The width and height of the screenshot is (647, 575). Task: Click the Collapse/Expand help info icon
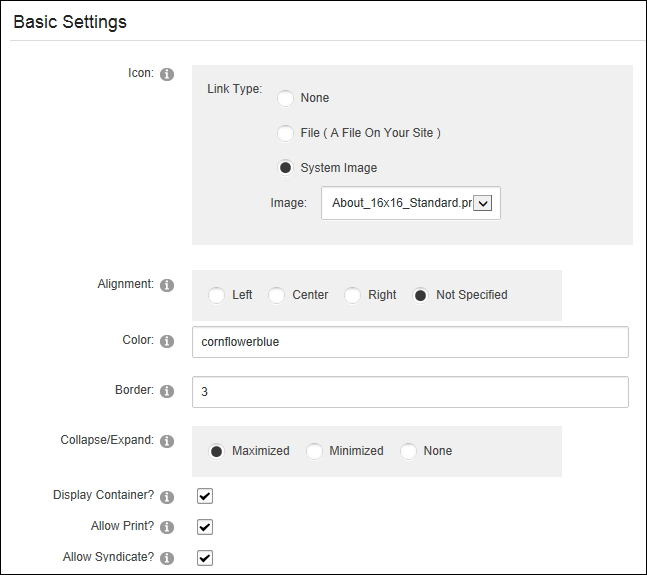[x=167, y=441]
